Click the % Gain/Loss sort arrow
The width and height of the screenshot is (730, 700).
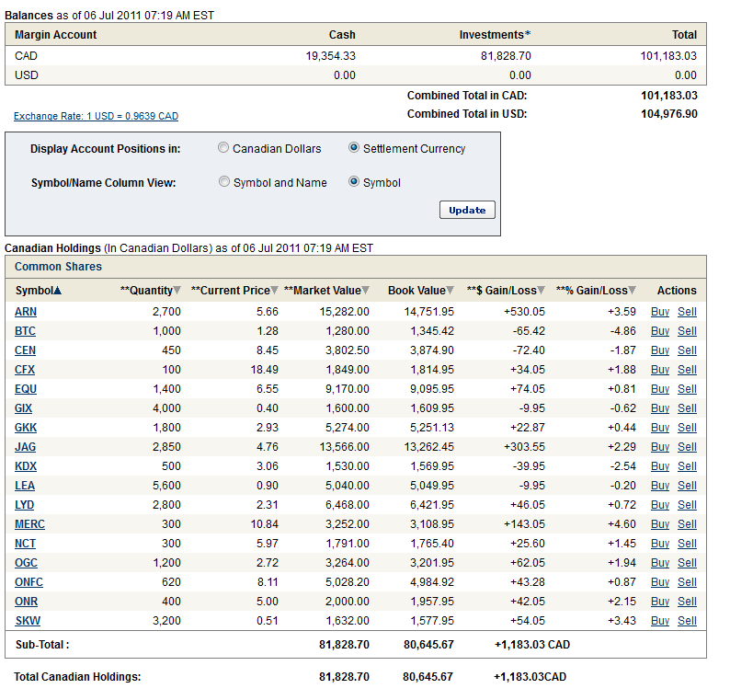pyautogui.click(x=632, y=291)
